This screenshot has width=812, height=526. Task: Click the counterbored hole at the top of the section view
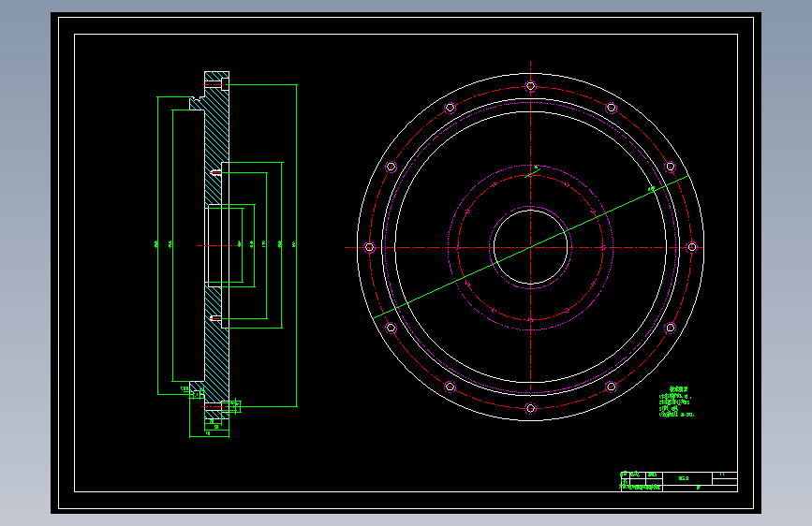click(216, 84)
